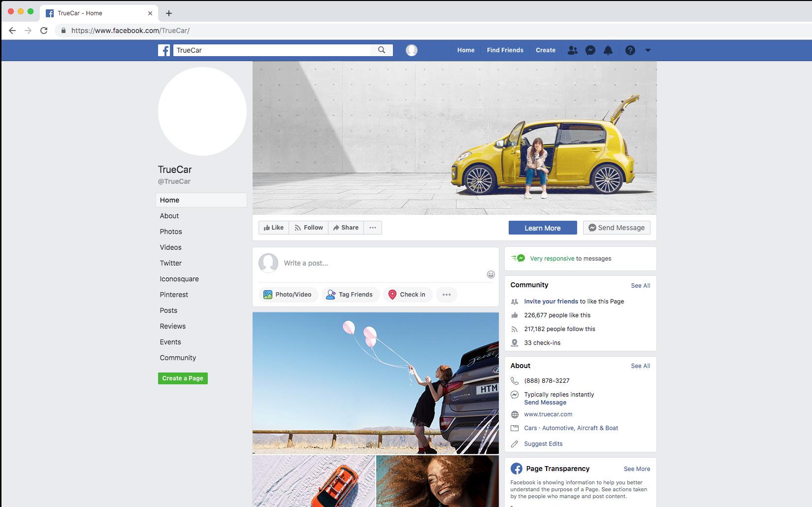Image resolution: width=812 pixels, height=507 pixels.
Task: Click Create in the top bar
Action: [x=546, y=50]
